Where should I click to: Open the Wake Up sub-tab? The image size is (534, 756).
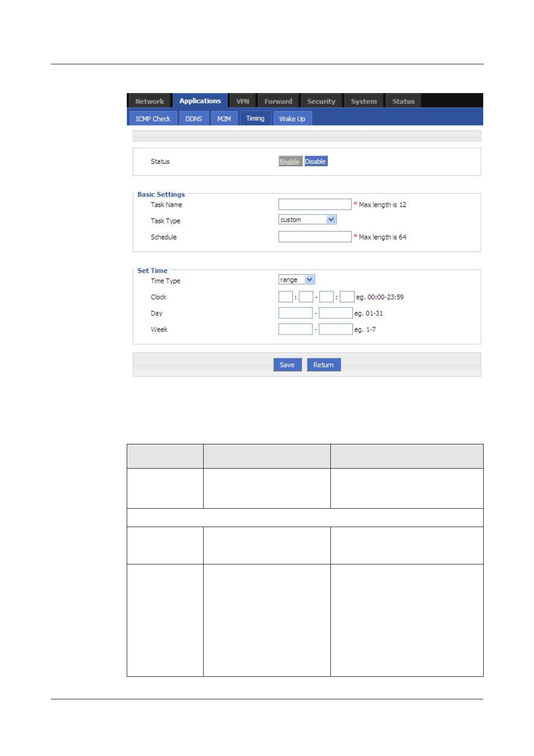(x=292, y=119)
